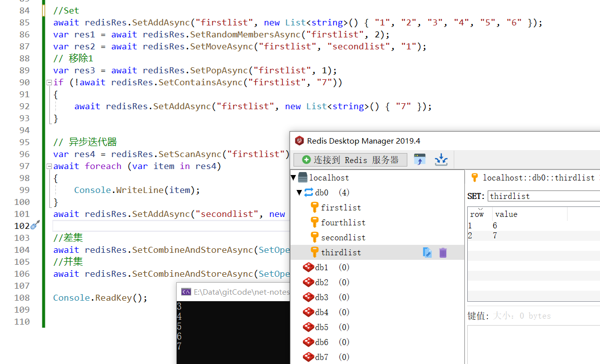The image size is (600, 364).
Task: Click the console window title icon
Action: click(x=186, y=292)
